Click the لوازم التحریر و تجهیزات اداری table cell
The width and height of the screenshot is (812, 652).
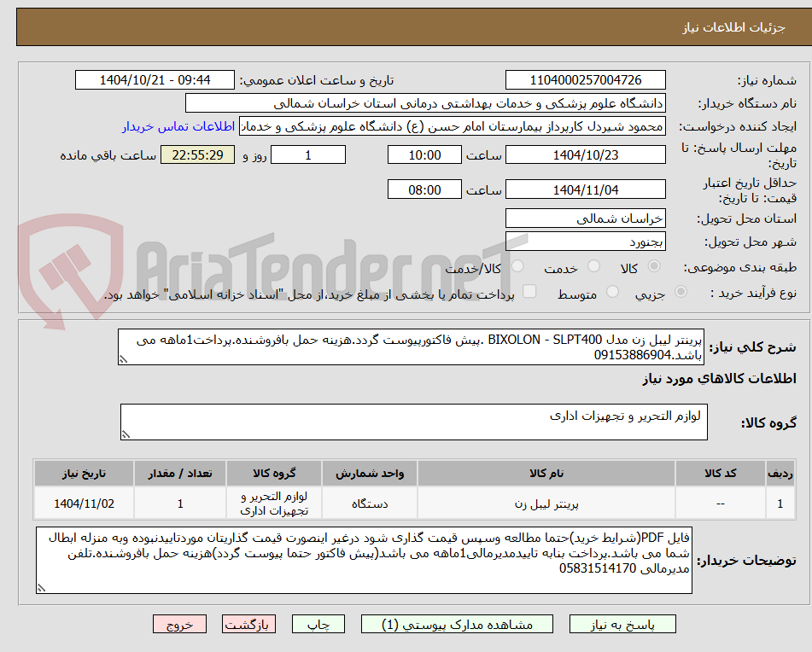274,504
